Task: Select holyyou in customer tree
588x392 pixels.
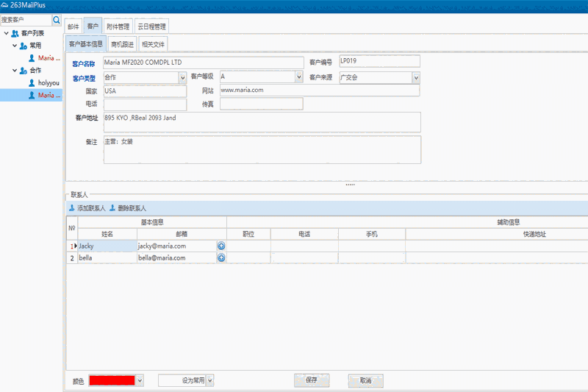Action: point(49,83)
